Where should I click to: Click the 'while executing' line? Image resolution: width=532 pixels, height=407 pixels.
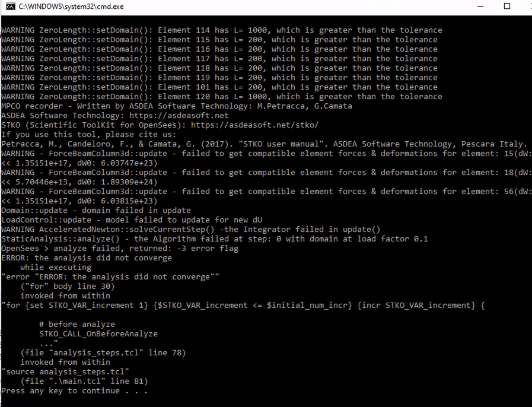[x=56, y=268]
